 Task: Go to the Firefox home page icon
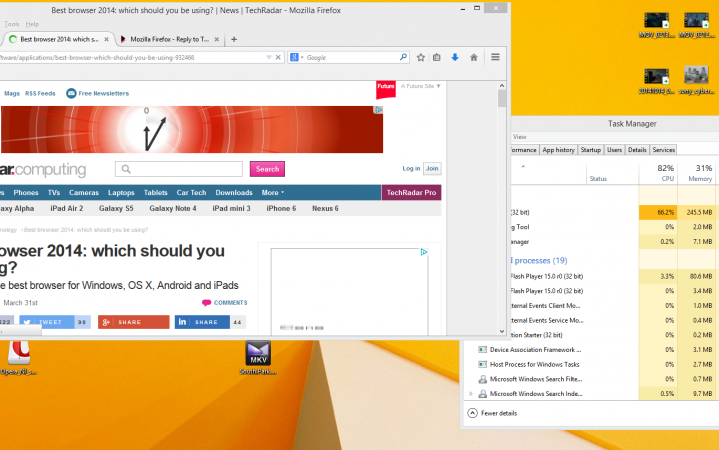(474, 57)
